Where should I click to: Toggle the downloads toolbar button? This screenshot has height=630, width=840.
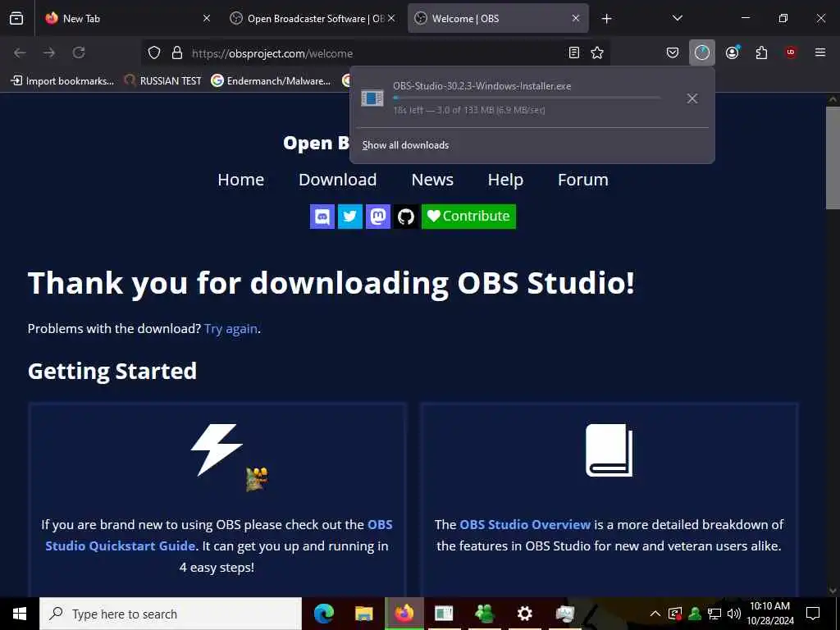(702, 52)
